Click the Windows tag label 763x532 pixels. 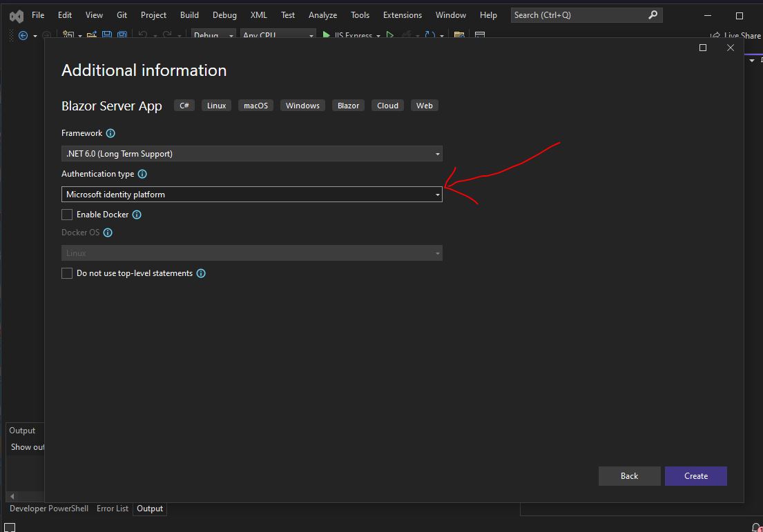pyautogui.click(x=302, y=106)
